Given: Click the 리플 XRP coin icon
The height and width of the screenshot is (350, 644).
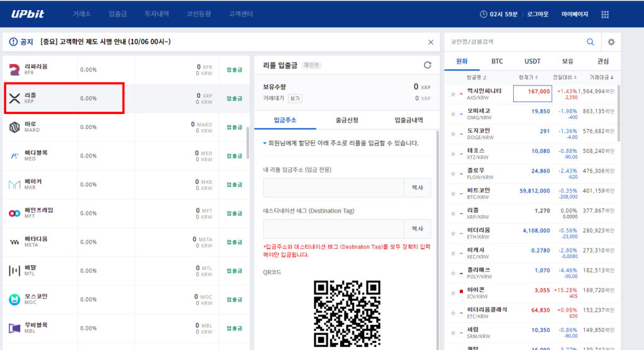Looking at the screenshot, I should [x=14, y=98].
